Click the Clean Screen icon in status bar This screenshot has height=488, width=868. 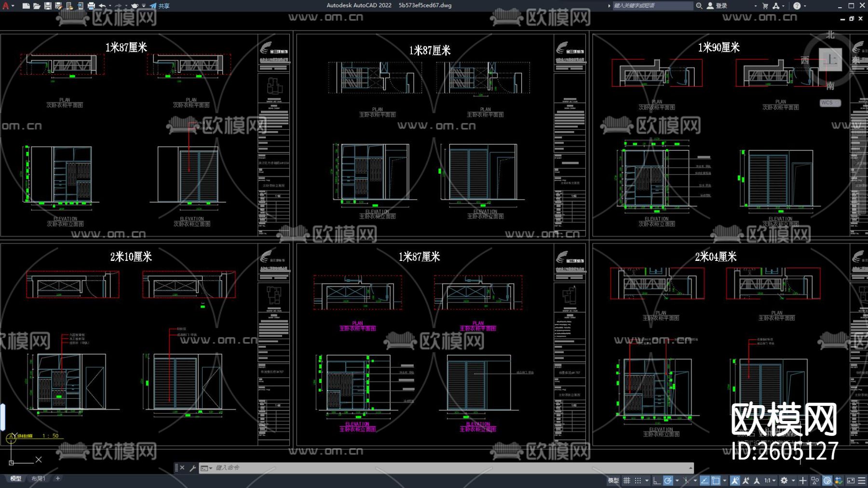click(x=851, y=480)
